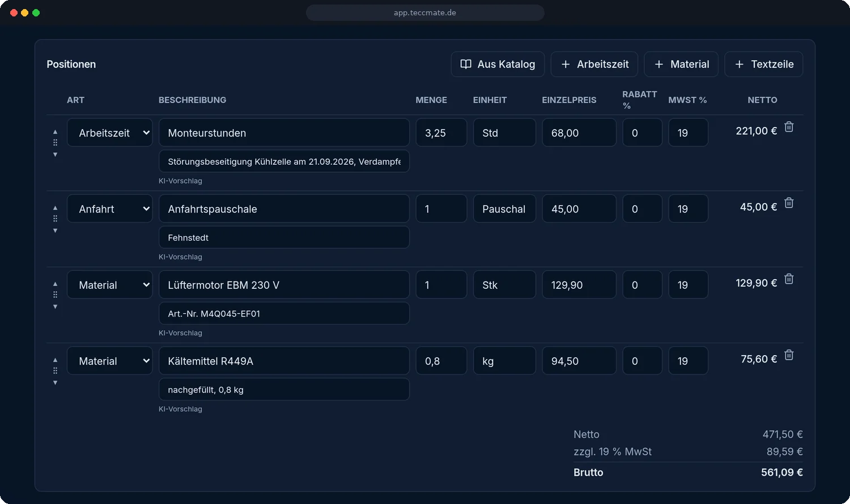
Task: Edit the Pauschal unit field
Action: click(x=504, y=208)
